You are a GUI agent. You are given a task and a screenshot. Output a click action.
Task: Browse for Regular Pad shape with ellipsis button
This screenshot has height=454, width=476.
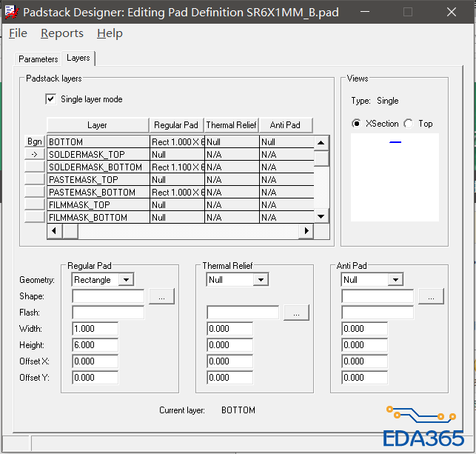click(161, 296)
